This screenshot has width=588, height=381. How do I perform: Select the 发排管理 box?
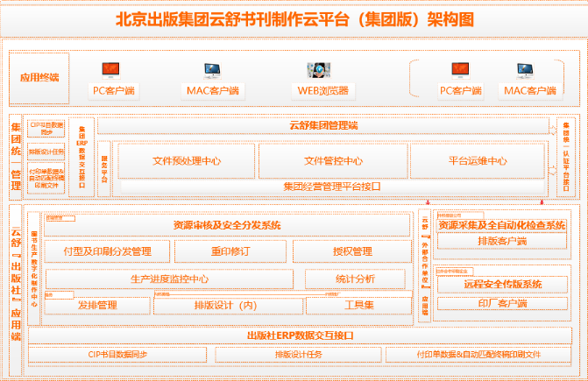click(97, 305)
